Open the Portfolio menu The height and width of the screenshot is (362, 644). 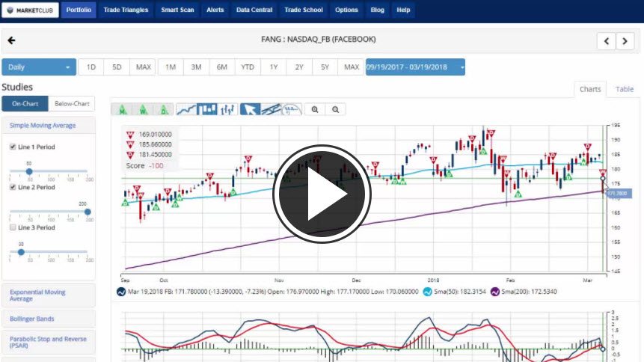[x=79, y=10]
